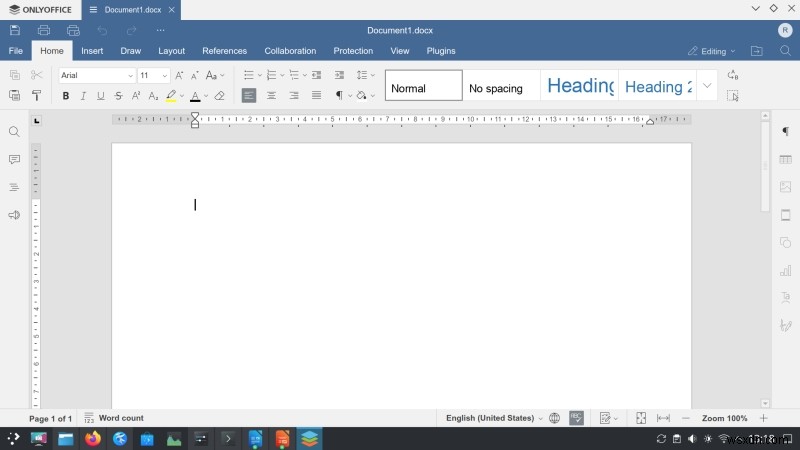Apply the No spacing style
Viewport: 800px width, 450px height.
(502, 86)
